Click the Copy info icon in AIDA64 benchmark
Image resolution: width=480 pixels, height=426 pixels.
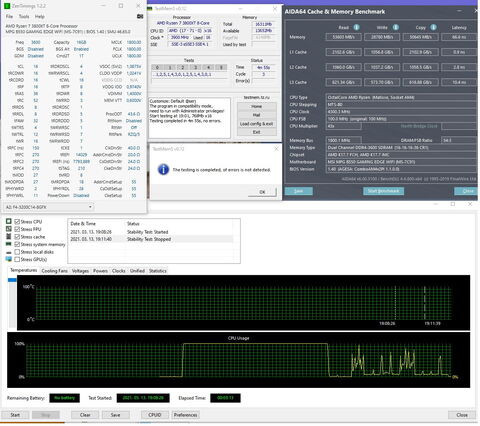point(433,27)
